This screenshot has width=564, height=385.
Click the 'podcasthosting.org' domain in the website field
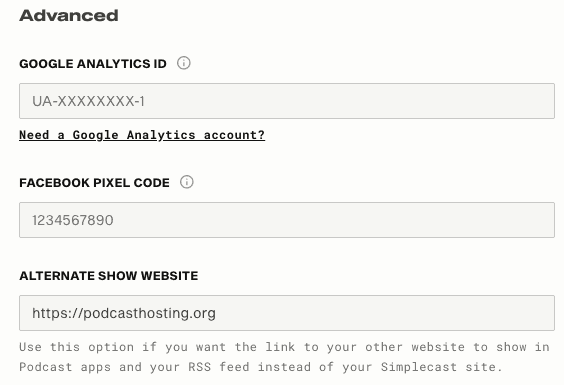pos(149,313)
